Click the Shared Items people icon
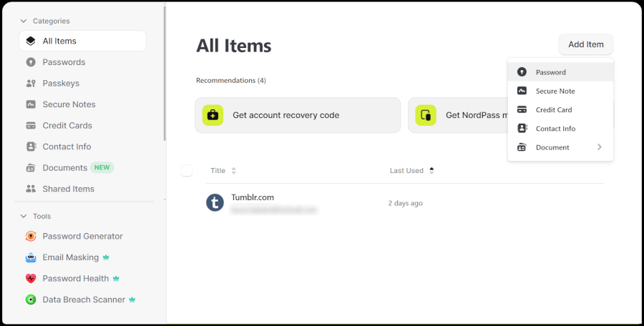The width and height of the screenshot is (644, 326). [31, 189]
